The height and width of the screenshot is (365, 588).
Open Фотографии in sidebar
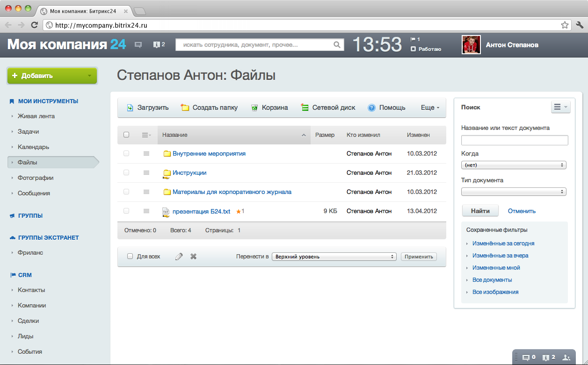point(36,178)
